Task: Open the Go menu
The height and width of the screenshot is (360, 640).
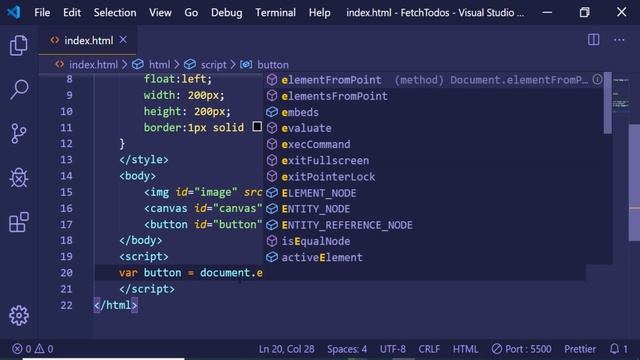Action: [191, 13]
